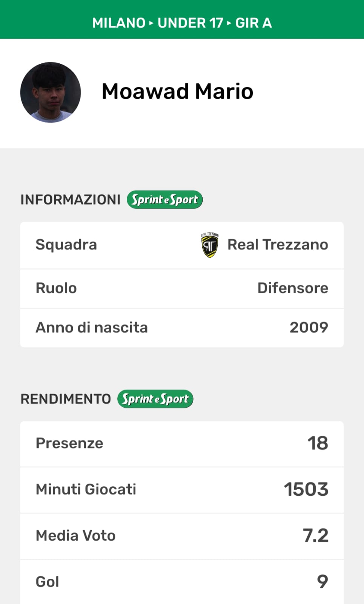The image size is (364, 604).
Task: Select the Anno di nascita value 2009
Action: [x=309, y=327]
